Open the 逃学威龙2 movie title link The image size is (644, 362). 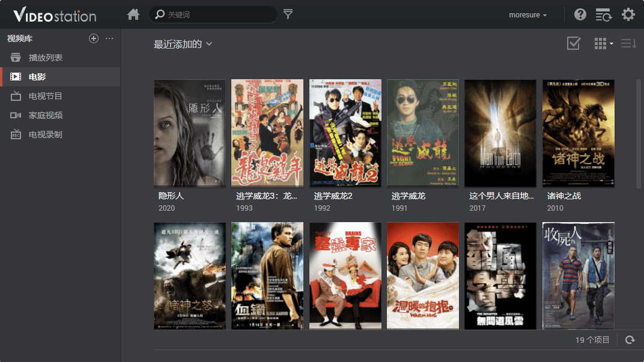coord(333,196)
